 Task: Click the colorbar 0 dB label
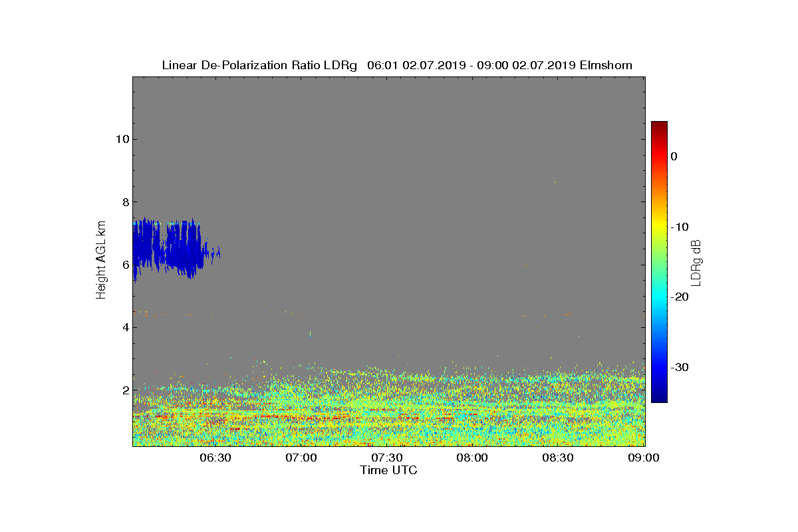[x=674, y=156]
